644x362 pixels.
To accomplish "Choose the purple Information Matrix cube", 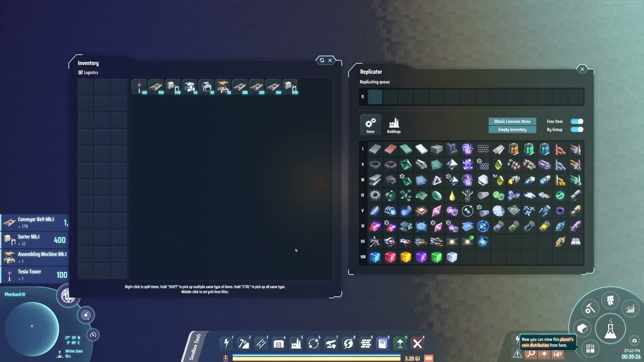I will click(x=421, y=257).
